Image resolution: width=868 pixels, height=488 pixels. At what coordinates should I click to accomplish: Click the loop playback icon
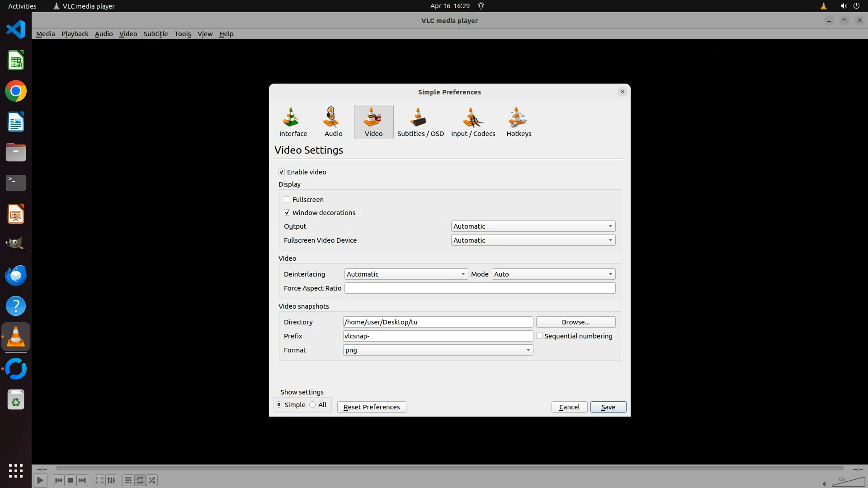(140, 480)
